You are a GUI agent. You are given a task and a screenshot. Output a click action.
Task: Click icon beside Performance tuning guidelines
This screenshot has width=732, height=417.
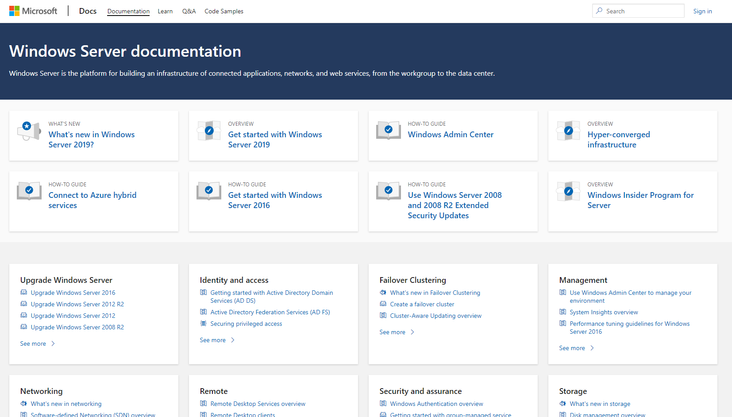click(x=563, y=323)
